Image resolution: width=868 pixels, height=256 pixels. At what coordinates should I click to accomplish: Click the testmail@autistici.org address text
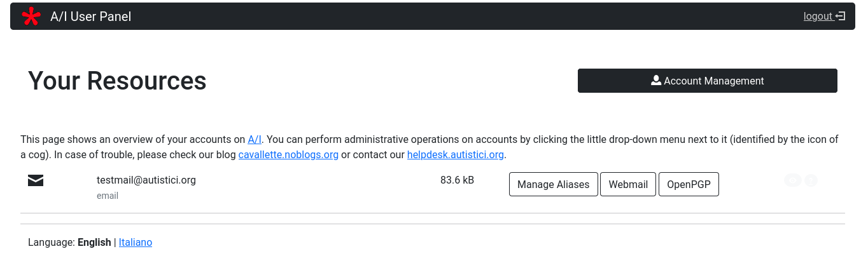pos(146,180)
